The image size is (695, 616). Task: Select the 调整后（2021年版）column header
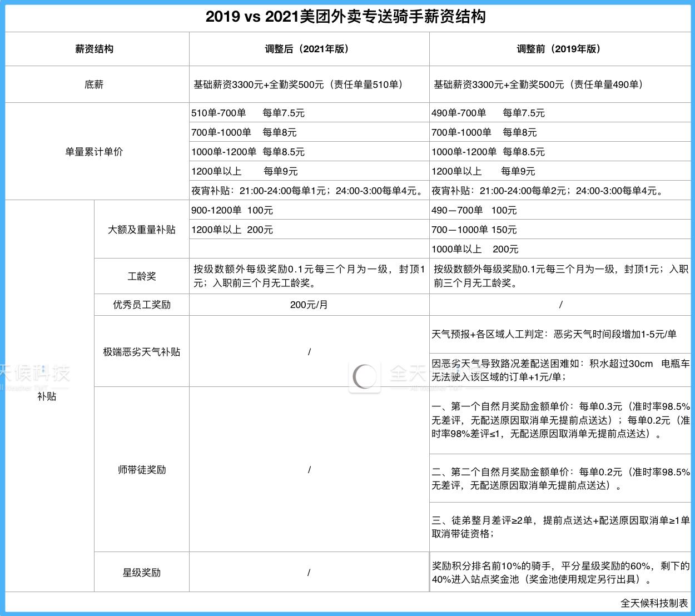tap(308, 48)
